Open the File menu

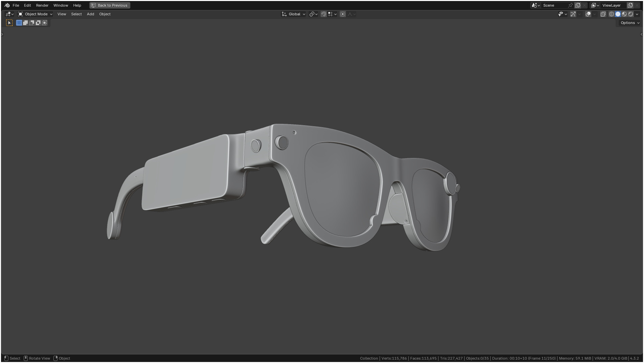click(16, 5)
